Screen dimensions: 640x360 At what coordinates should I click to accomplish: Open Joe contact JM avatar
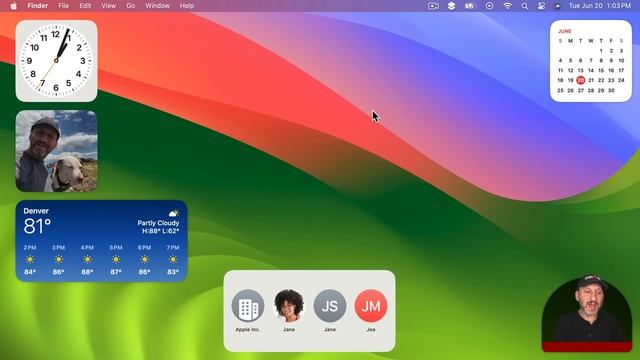(x=371, y=306)
